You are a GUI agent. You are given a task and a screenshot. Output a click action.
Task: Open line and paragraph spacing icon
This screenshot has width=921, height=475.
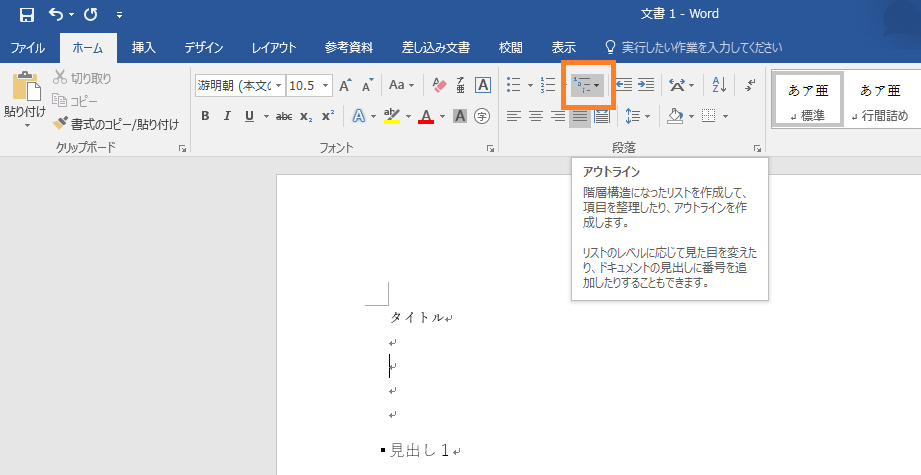(x=633, y=116)
